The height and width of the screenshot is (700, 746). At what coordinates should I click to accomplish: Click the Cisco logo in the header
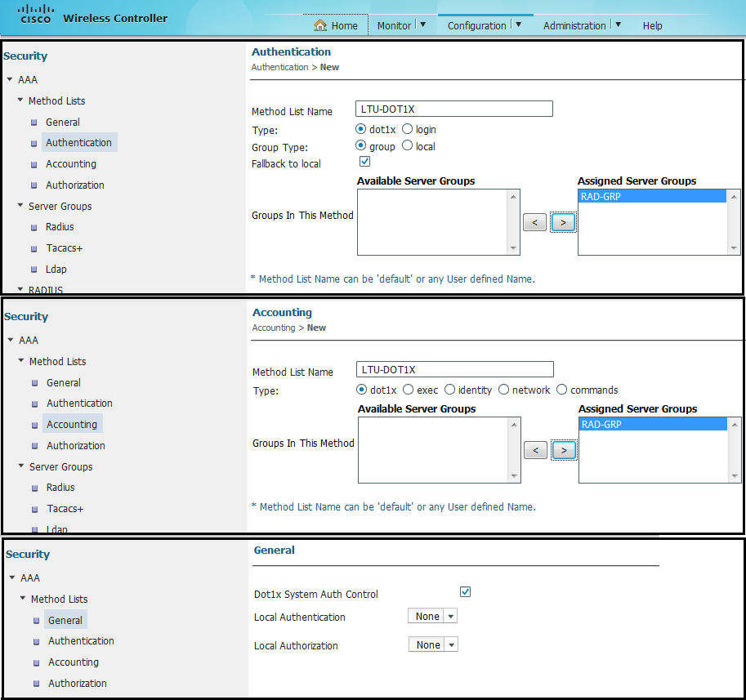35,14
